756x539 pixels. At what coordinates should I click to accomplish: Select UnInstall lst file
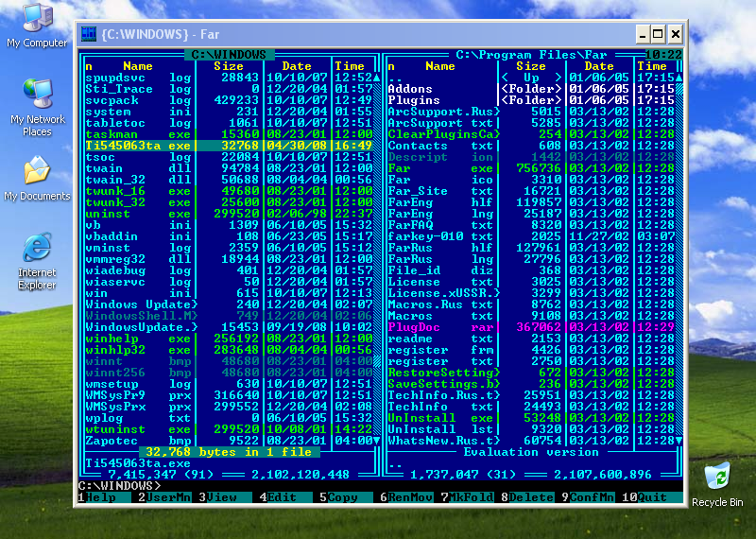[x=531, y=429]
